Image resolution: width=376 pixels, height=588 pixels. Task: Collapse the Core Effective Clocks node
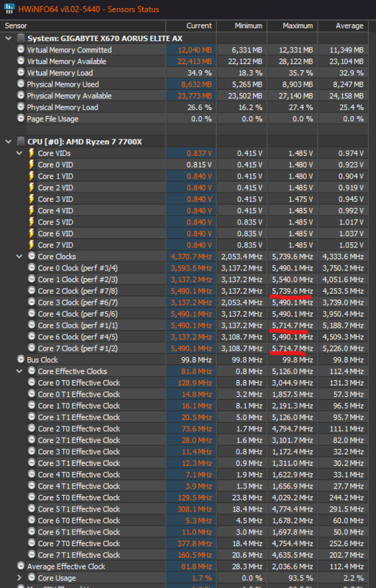20,371
